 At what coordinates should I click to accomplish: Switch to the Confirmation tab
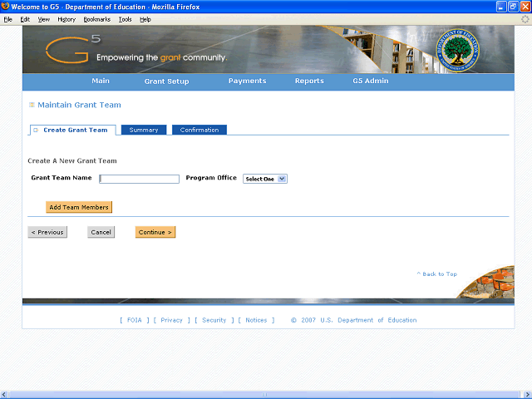(x=199, y=130)
